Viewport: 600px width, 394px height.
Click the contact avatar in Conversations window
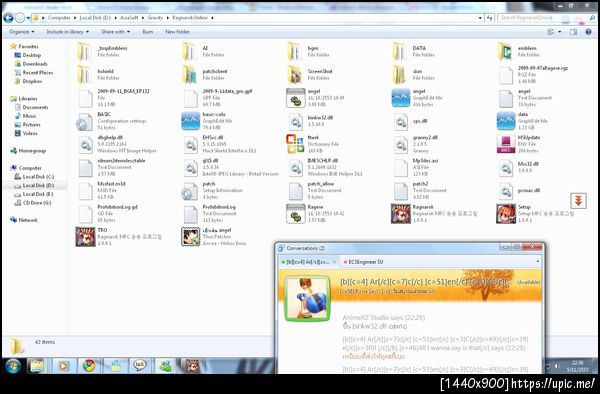tap(307, 299)
